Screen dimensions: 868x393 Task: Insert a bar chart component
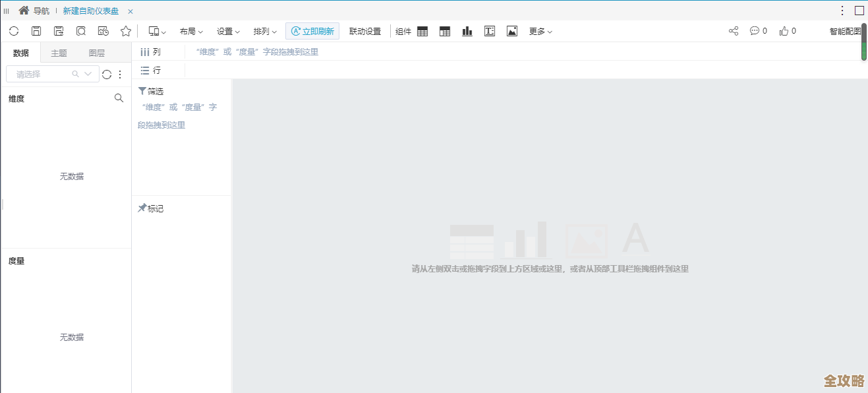467,31
